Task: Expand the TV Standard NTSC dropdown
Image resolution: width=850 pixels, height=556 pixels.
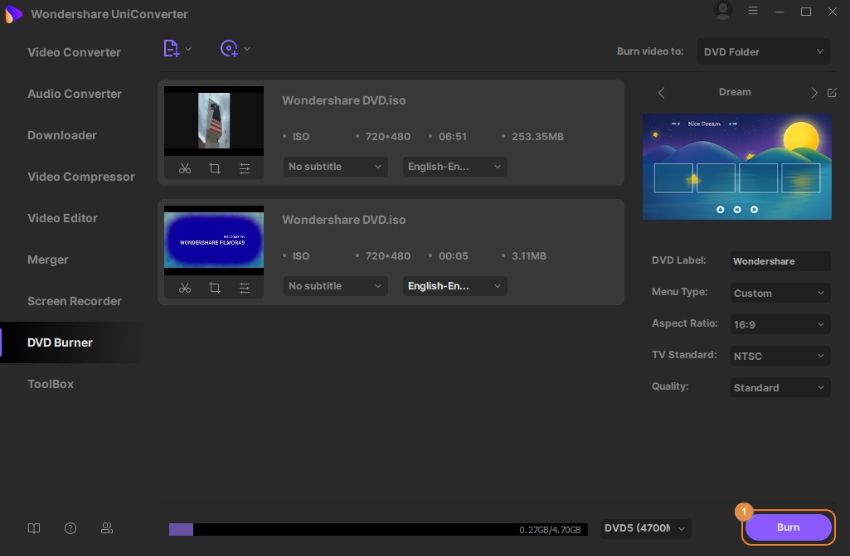Action: click(x=780, y=355)
